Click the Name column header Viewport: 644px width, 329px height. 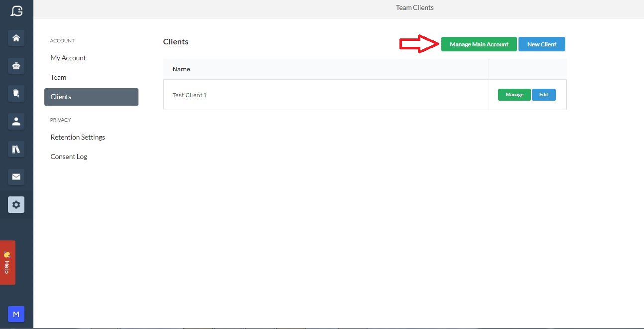coord(181,69)
